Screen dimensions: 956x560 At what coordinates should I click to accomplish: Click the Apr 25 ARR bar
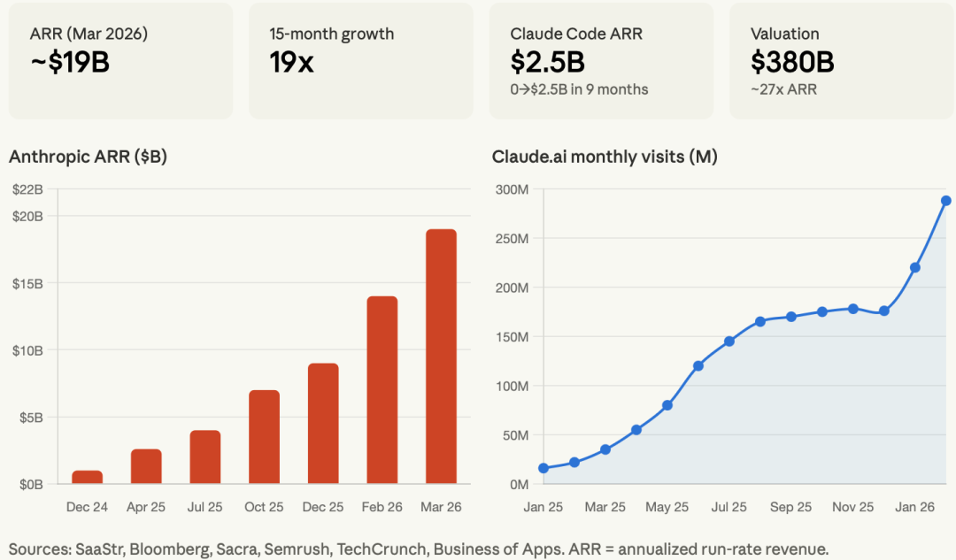[146, 466]
